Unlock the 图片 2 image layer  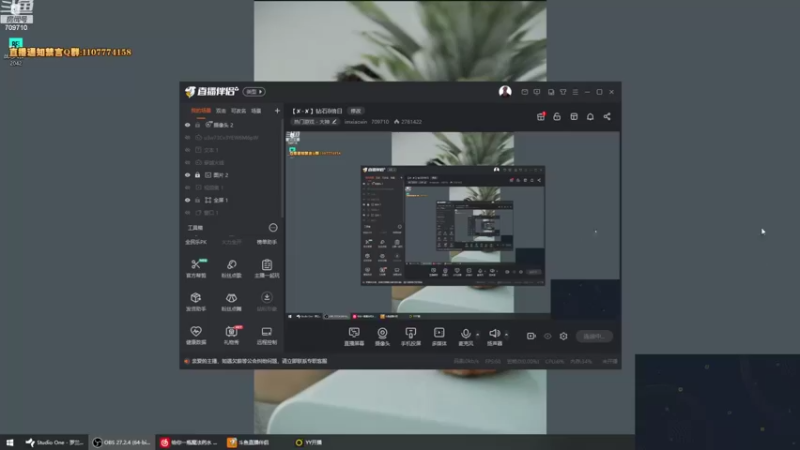[x=197, y=175]
